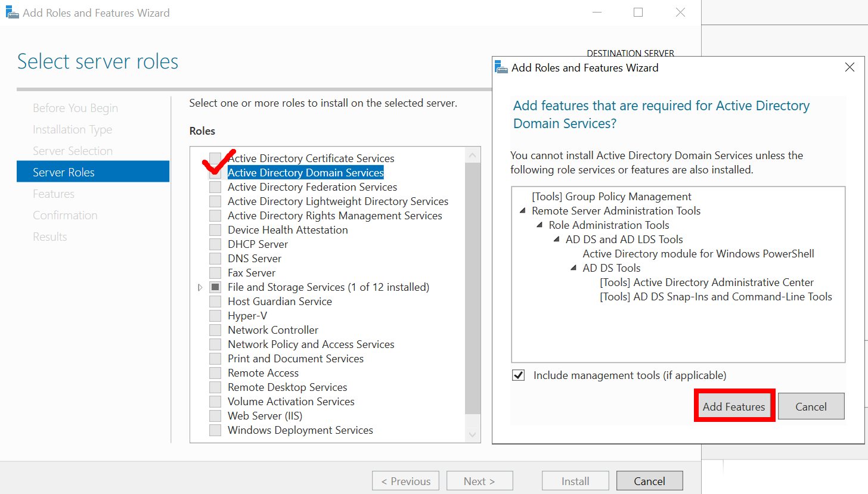
Task: Maximize the main wizard window
Action: [x=638, y=13]
